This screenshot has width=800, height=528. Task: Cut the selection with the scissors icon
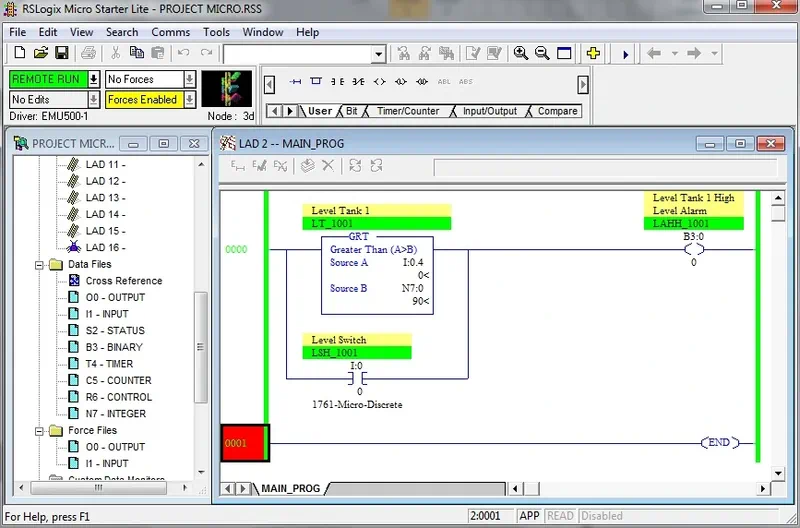115,53
